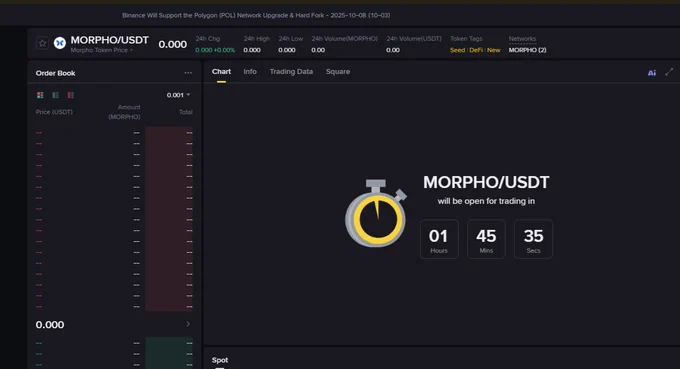
Task: Select the Spot trading tab
Action: [x=220, y=360]
